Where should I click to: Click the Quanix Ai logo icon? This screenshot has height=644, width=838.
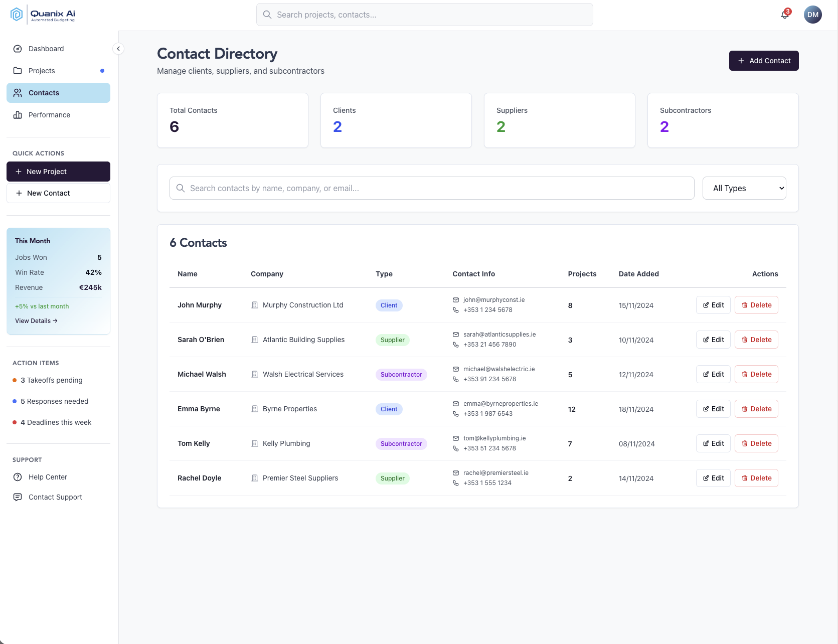click(17, 14)
